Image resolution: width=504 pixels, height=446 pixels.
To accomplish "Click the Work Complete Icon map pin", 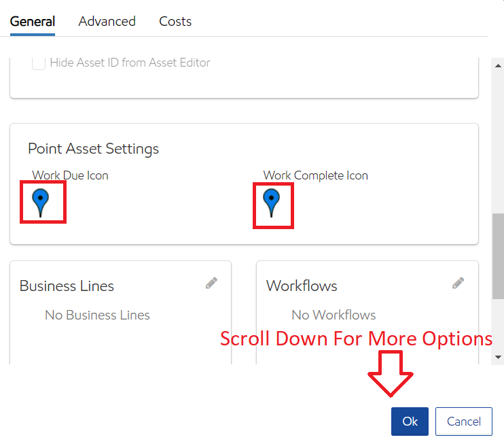I will coord(272,202).
